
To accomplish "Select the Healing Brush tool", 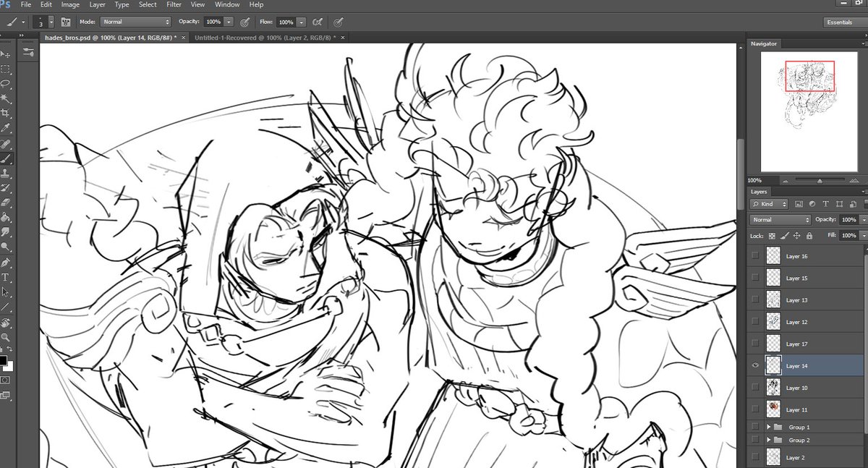I will 5,144.
